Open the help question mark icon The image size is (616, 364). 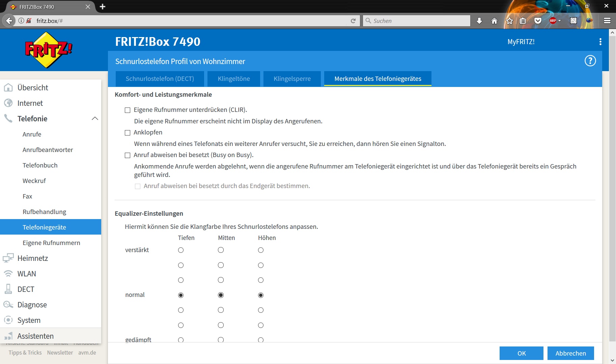tap(590, 61)
